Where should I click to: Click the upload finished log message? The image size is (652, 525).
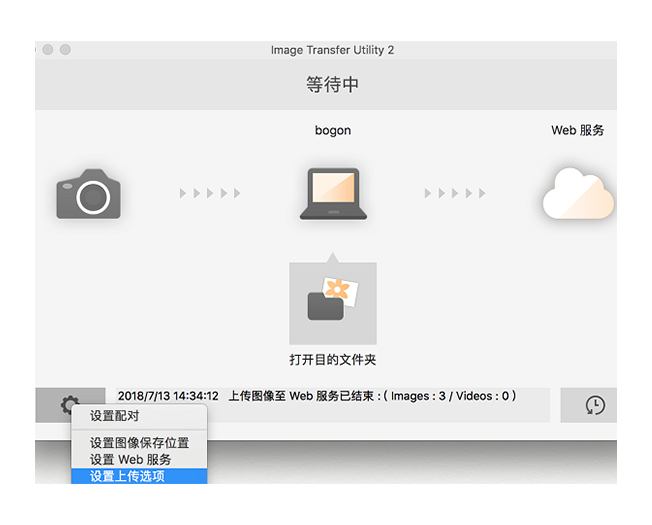click(x=317, y=396)
